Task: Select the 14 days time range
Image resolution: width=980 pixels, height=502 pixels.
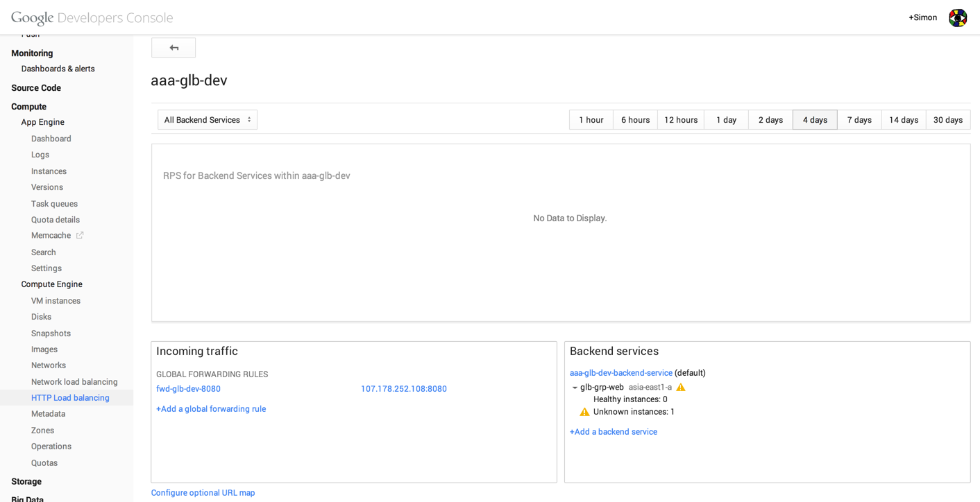Action: [904, 120]
